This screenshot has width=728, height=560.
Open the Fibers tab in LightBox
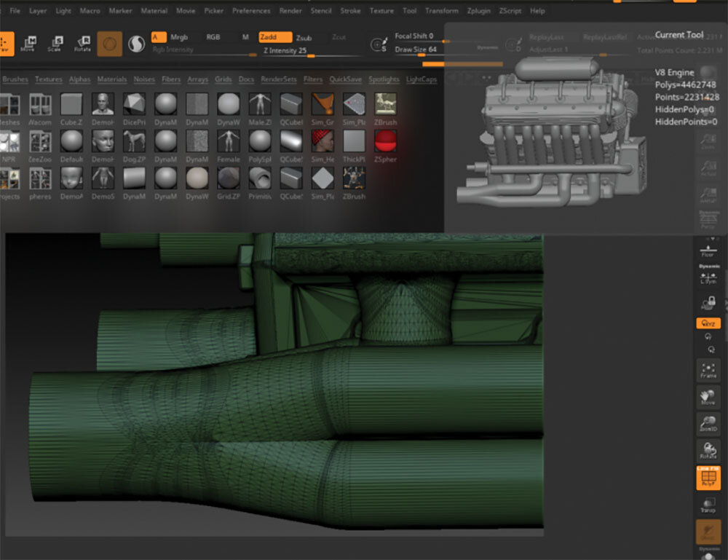coord(171,79)
